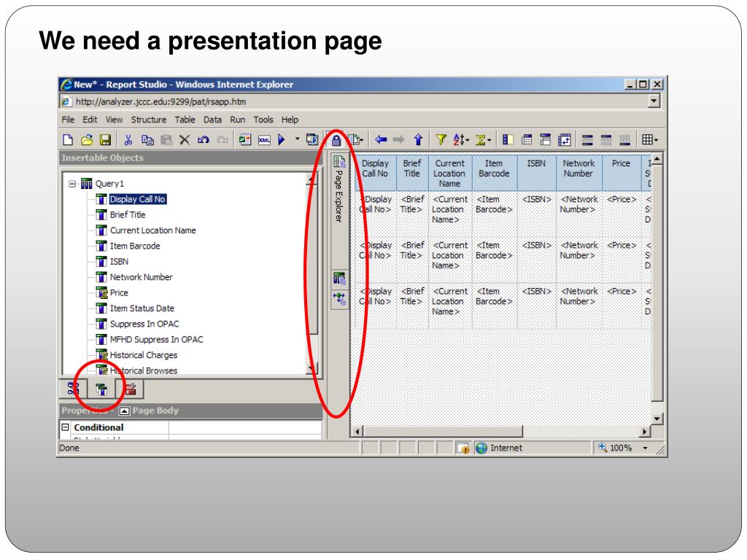The height and width of the screenshot is (560, 747).
Task: Save the report using the floppy icon
Action: click(105, 139)
